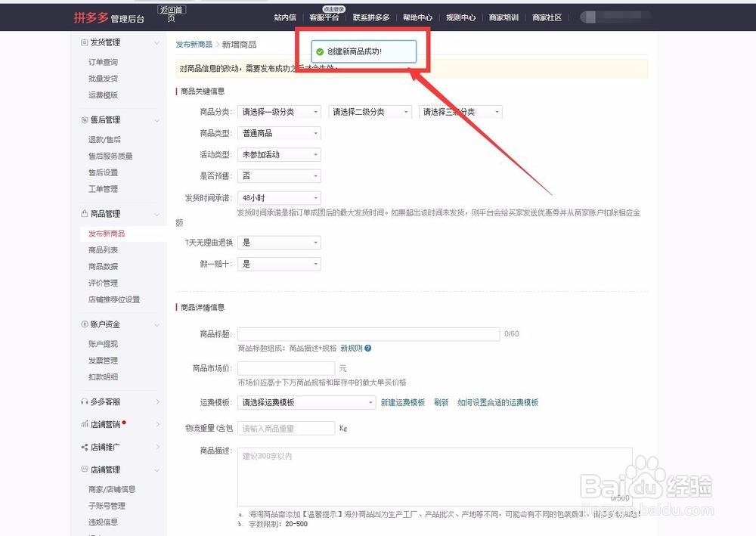Click the 店铺推广 share icon

click(x=85, y=447)
